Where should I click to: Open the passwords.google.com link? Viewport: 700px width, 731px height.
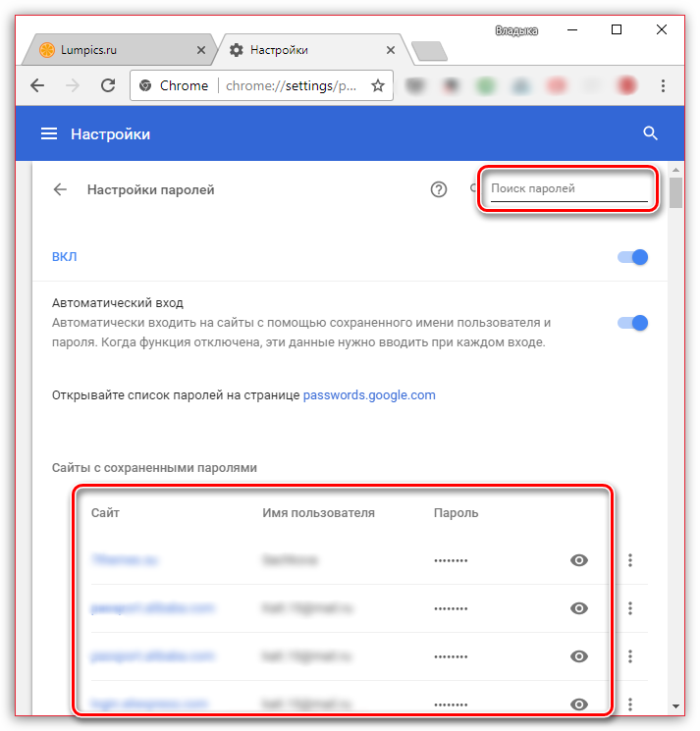[x=369, y=395]
